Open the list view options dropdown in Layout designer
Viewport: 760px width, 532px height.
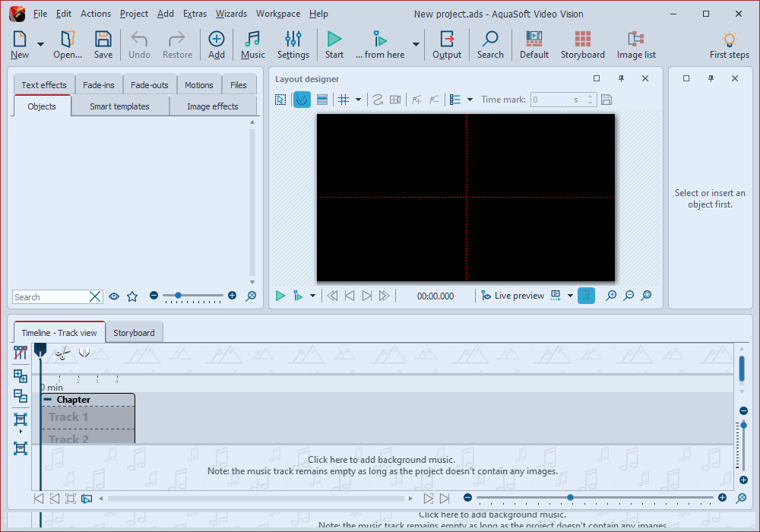coord(470,100)
